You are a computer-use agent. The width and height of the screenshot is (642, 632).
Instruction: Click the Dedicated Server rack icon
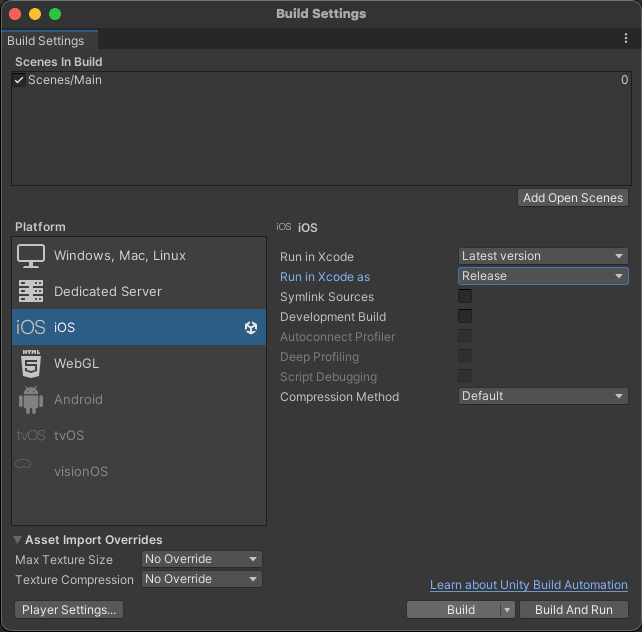point(31,291)
